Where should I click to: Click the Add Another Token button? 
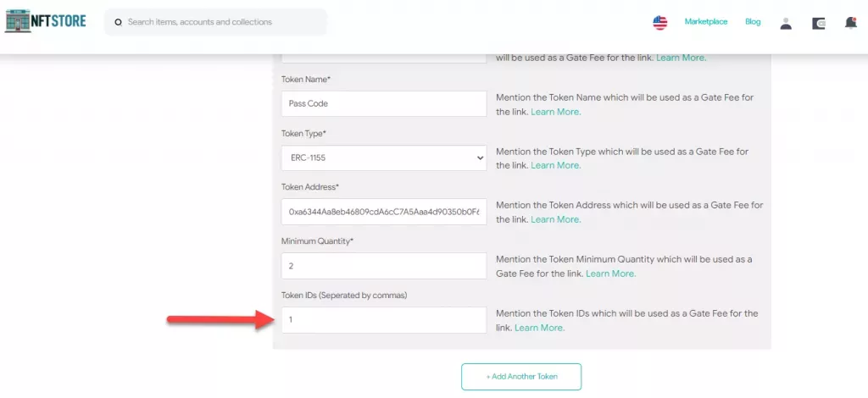(521, 376)
